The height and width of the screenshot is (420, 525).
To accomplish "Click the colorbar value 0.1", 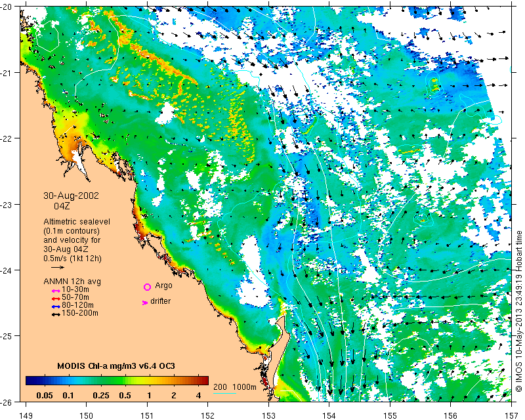I will [x=68, y=396].
